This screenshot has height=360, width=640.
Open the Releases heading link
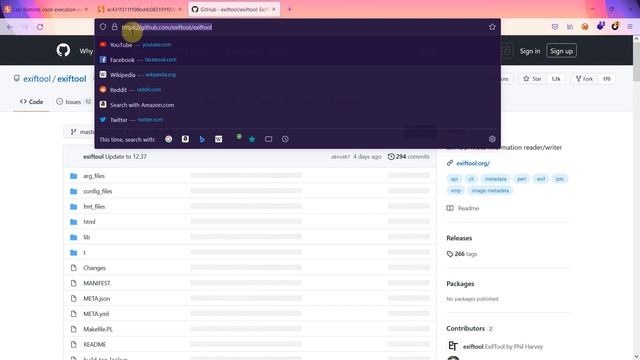point(459,238)
